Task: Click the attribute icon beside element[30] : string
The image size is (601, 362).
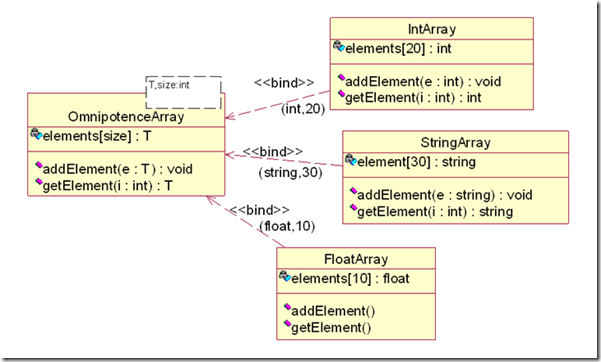Action: 351,160
